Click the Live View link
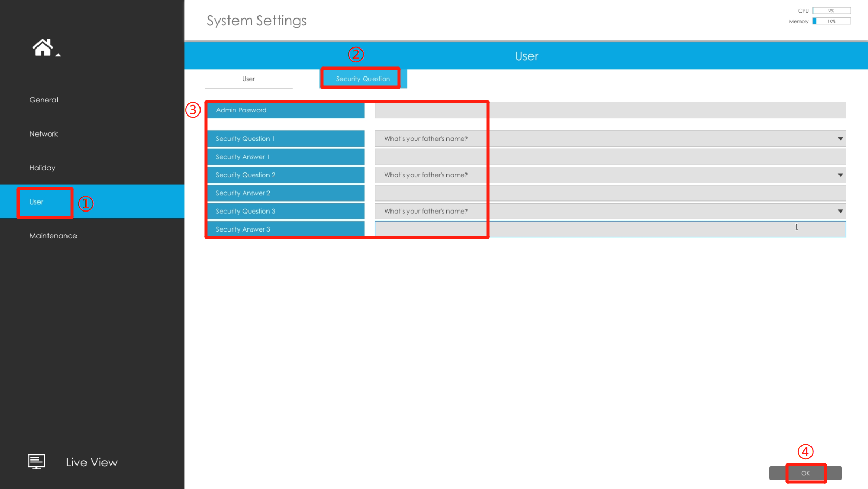 (92, 463)
